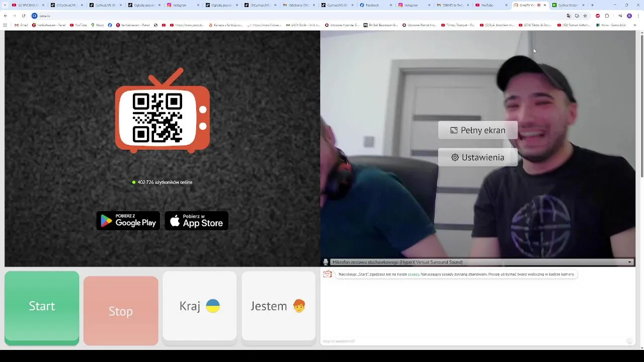The image size is (644, 362).
Task: Switch to the first YouTube tab ILE WYCISKA
Action: 28,5
